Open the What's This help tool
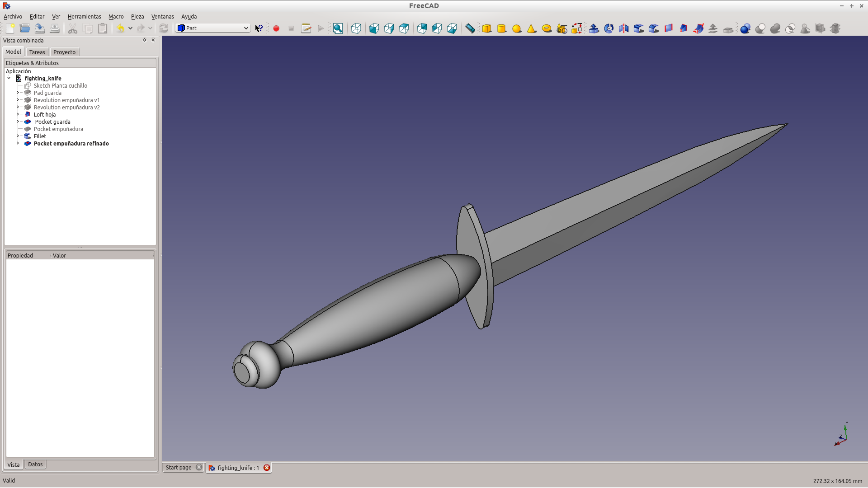 (259, 28)
